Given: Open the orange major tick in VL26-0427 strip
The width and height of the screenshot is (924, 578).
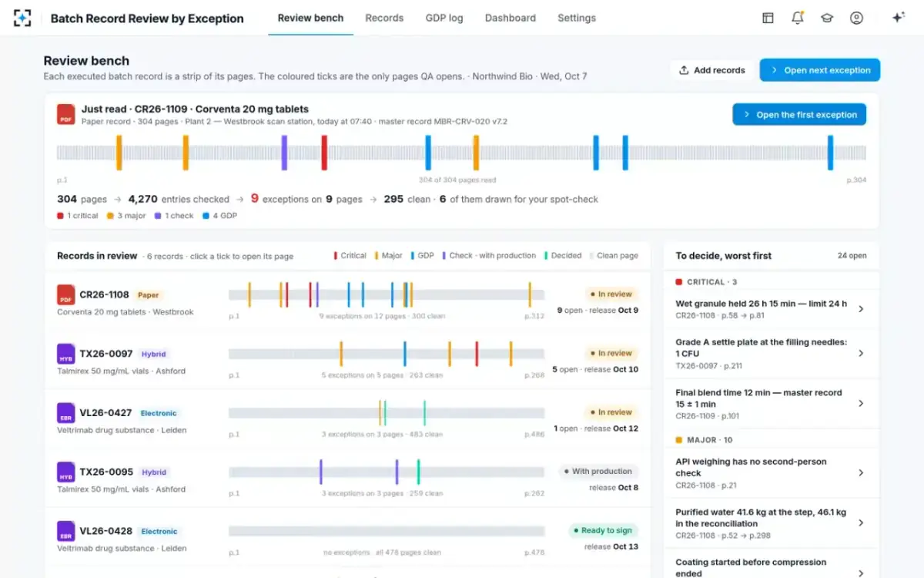Looking at the screenshot, I should (380, 412).
